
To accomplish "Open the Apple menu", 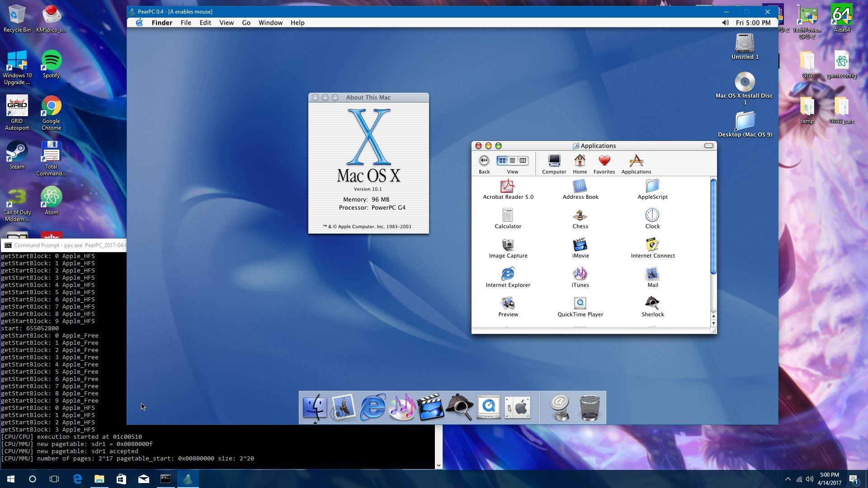I will (139, 23).
